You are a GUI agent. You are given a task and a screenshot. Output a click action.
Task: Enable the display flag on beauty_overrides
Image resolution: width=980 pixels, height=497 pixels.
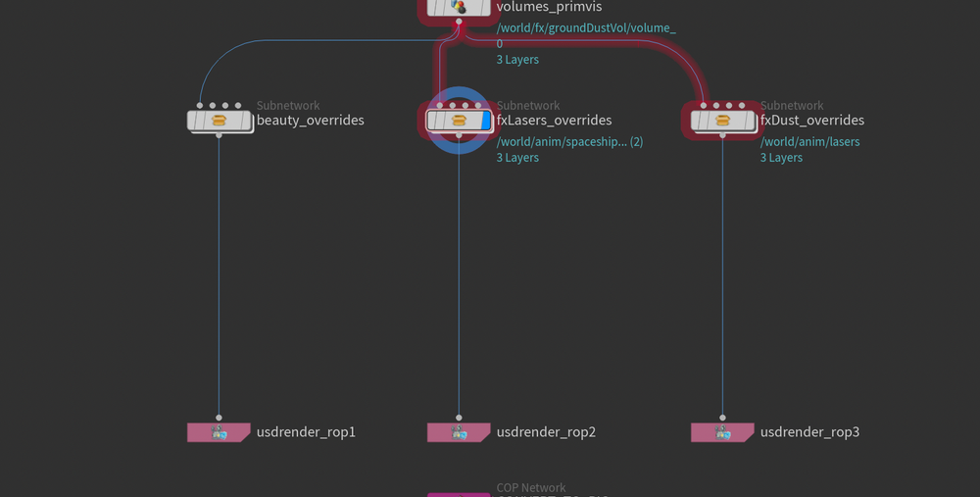[247, 121]
